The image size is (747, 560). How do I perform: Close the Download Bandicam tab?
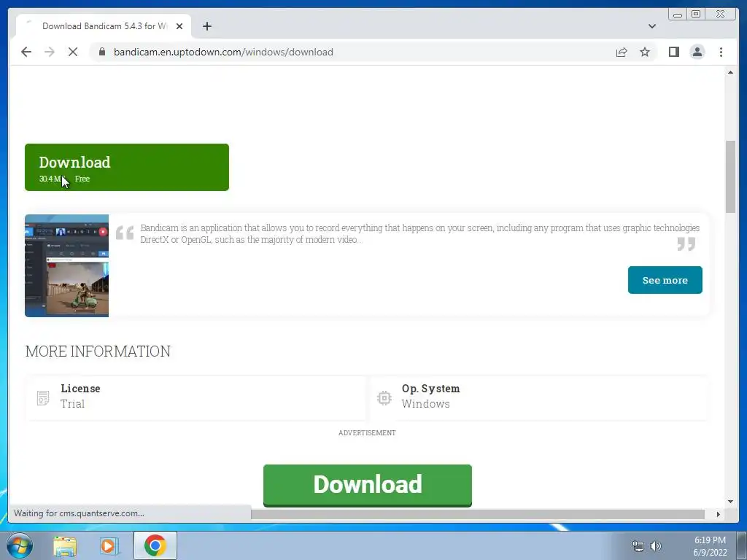(x=179, y=26)
